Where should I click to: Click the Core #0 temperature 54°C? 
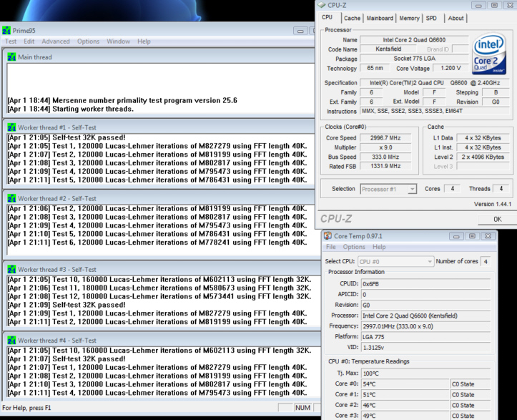pyautogui.click(x=405, y=384)
